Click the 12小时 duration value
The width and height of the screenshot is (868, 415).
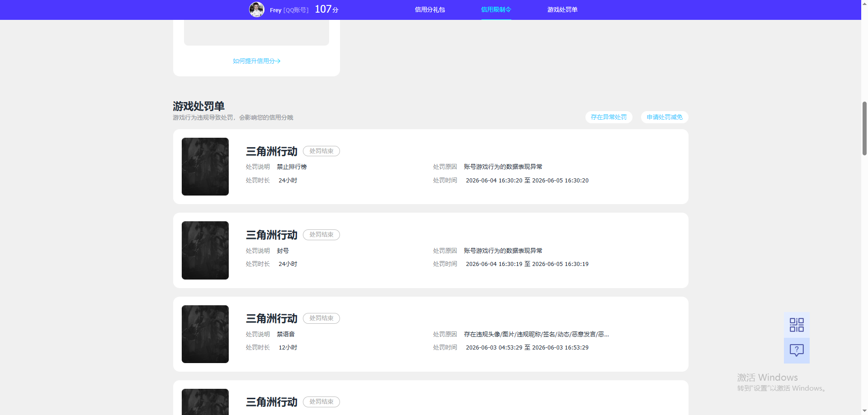click(288, 347)
